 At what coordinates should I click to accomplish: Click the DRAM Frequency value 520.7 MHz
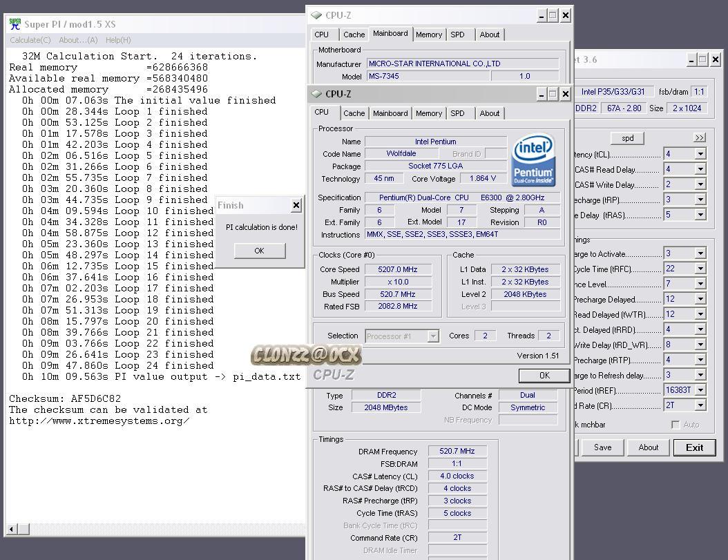tap(457, 451)
